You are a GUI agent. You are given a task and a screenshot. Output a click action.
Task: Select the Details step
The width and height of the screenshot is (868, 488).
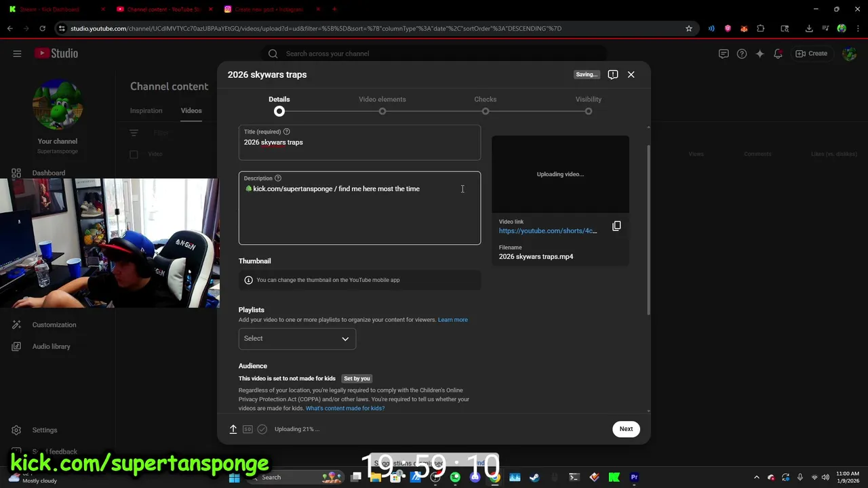pyautogui.click(x=279, y=105)
